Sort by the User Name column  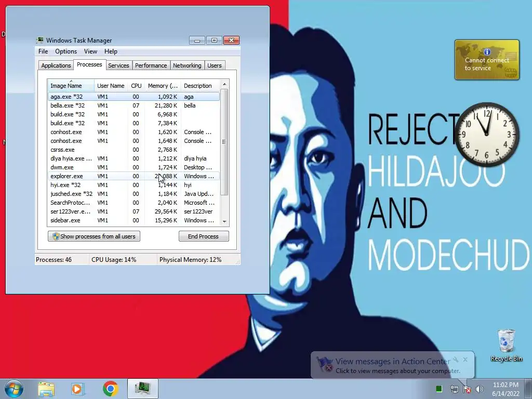(111, 86)
